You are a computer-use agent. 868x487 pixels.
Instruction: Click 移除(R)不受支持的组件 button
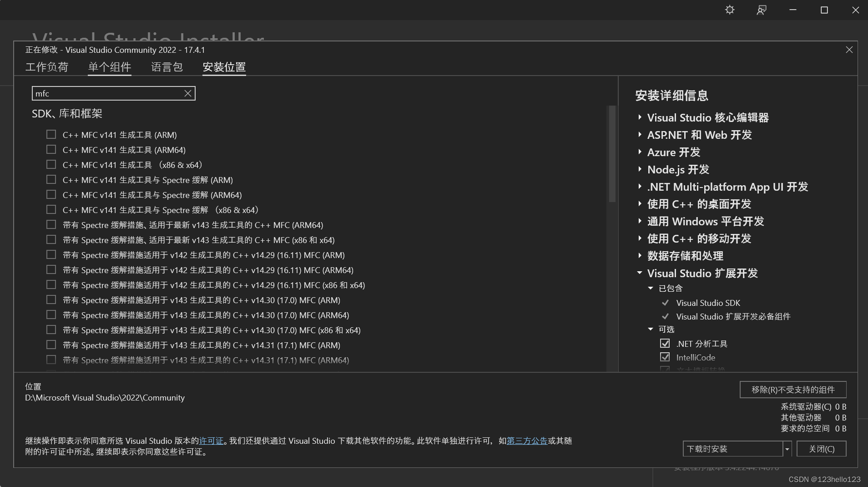792,390
